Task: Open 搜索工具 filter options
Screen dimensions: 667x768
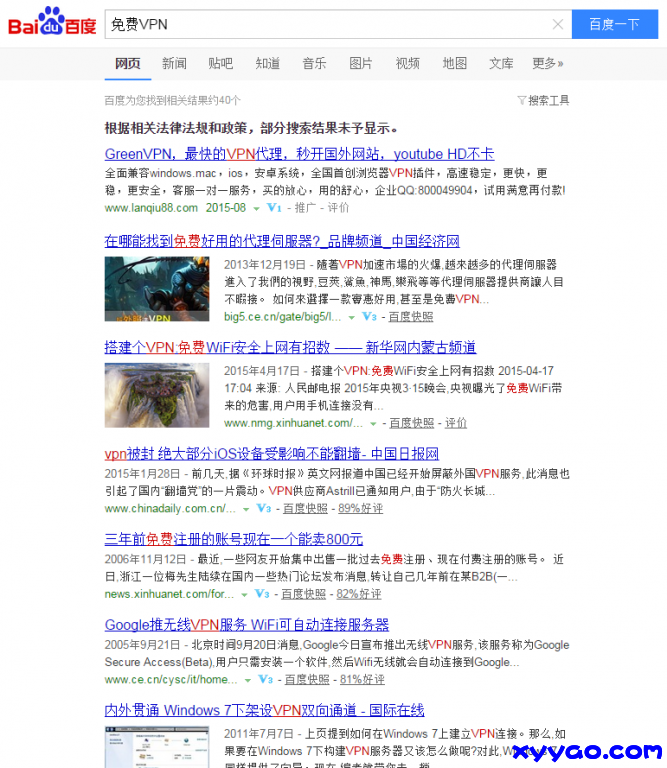Action: 544,100
